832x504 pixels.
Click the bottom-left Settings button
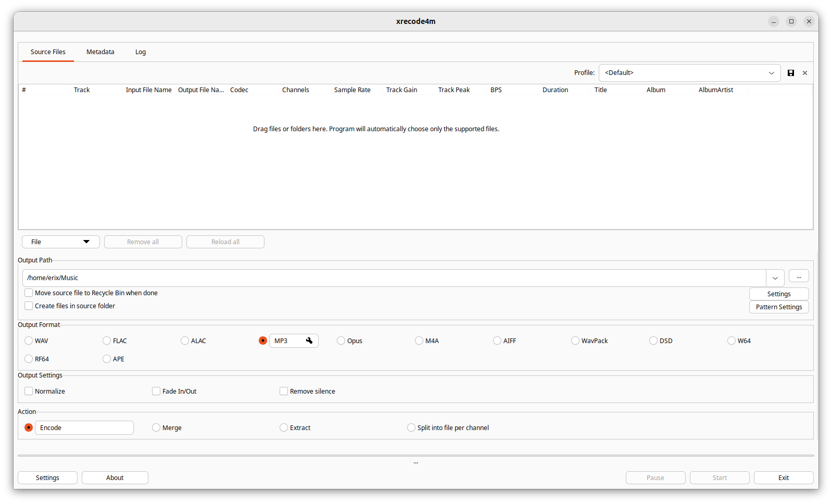click(47, 478)
